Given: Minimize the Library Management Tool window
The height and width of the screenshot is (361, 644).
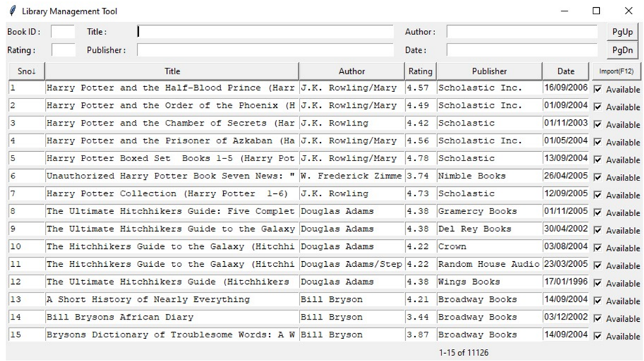Looking at the screenshot, I should [565, 11].
